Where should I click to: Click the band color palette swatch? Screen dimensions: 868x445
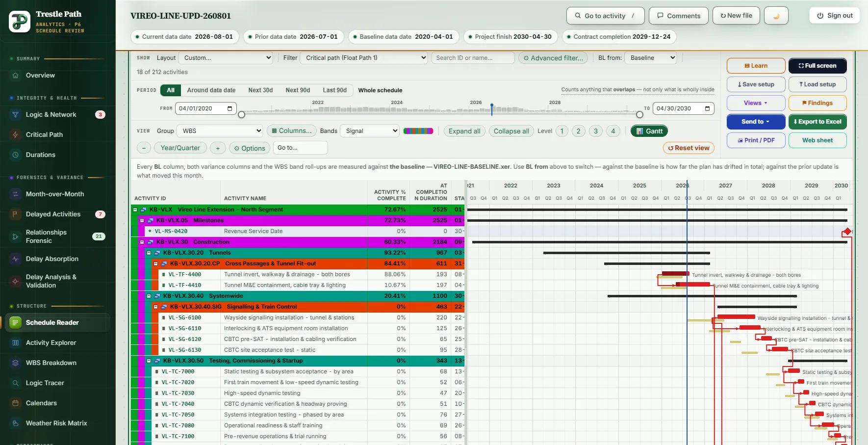418,131
